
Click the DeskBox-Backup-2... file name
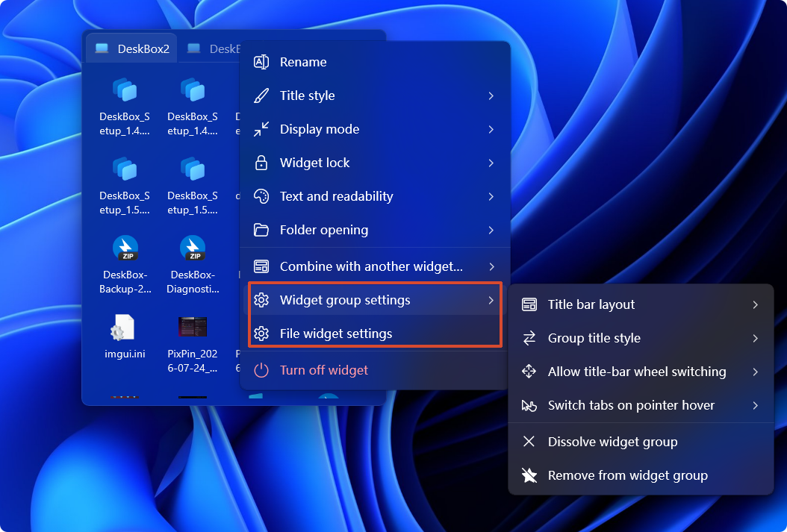click(x=125, y=282)
